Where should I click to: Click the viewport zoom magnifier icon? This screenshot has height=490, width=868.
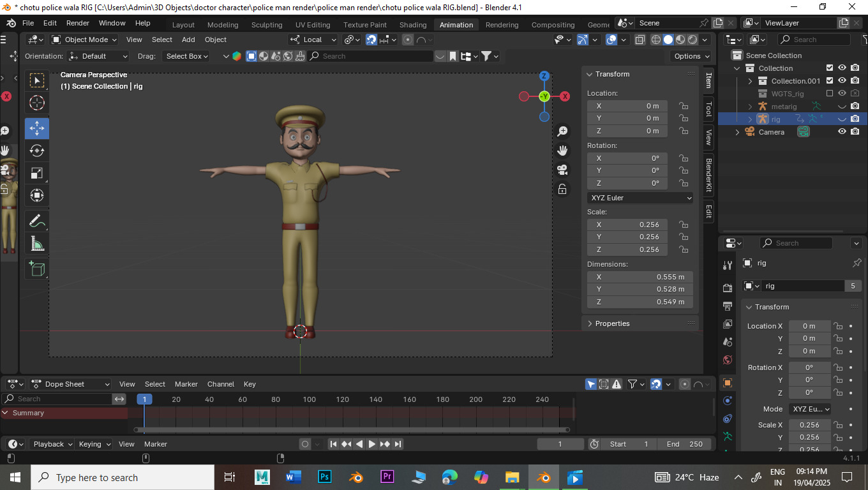[562, 131]
